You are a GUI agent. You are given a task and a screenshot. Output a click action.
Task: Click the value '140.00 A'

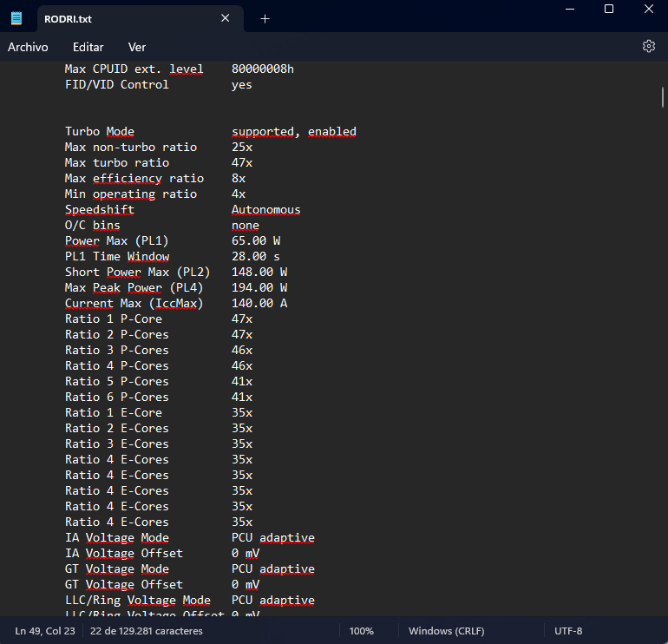click(x=259, y=304)
